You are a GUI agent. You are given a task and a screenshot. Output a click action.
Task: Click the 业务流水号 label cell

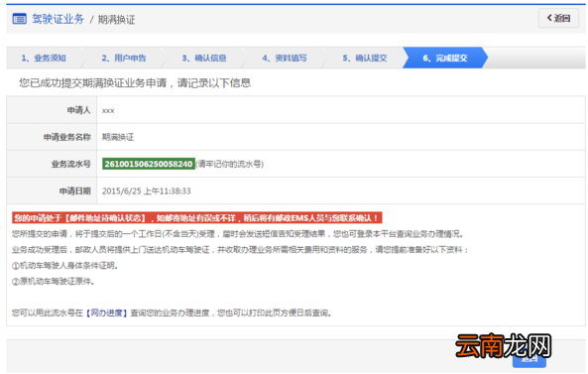[52, 164]
